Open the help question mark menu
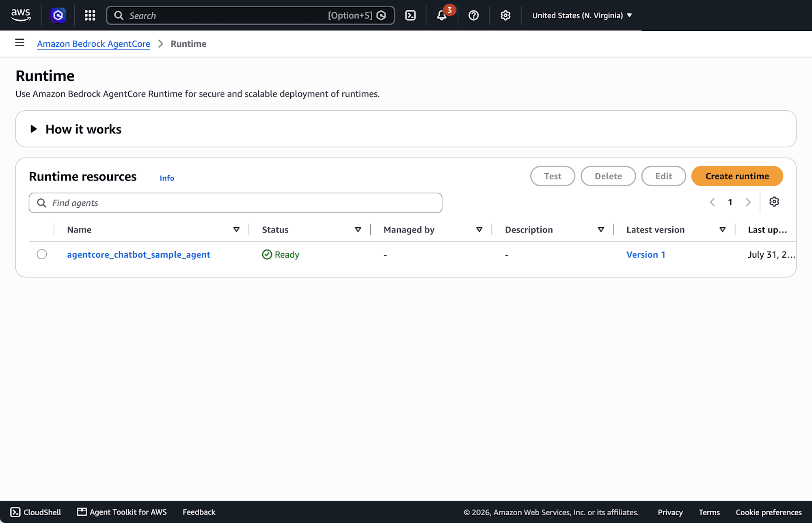 click(473, 15)
